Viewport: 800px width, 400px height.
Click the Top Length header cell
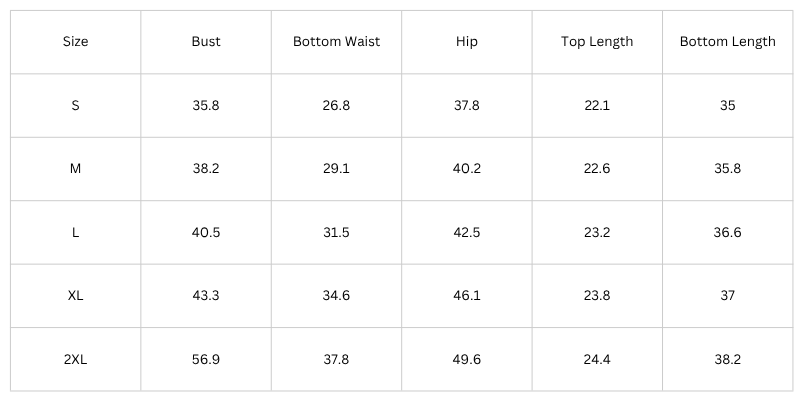click(x=597, y=42)
